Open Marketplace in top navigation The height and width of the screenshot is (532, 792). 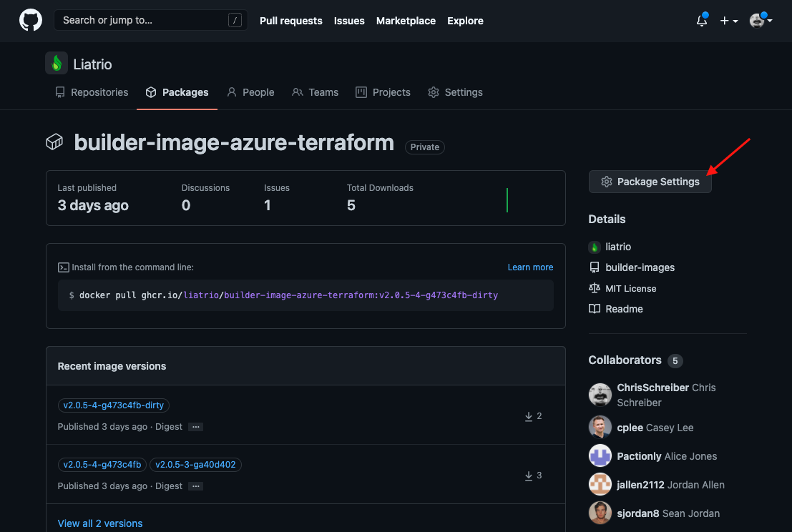[x=406, y=21]
